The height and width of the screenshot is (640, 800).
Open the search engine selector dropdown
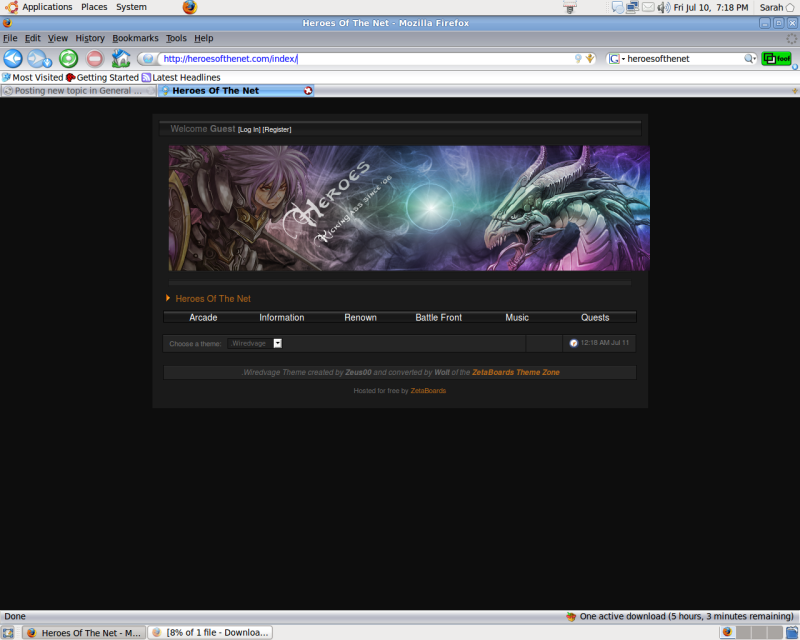[616, 59]
